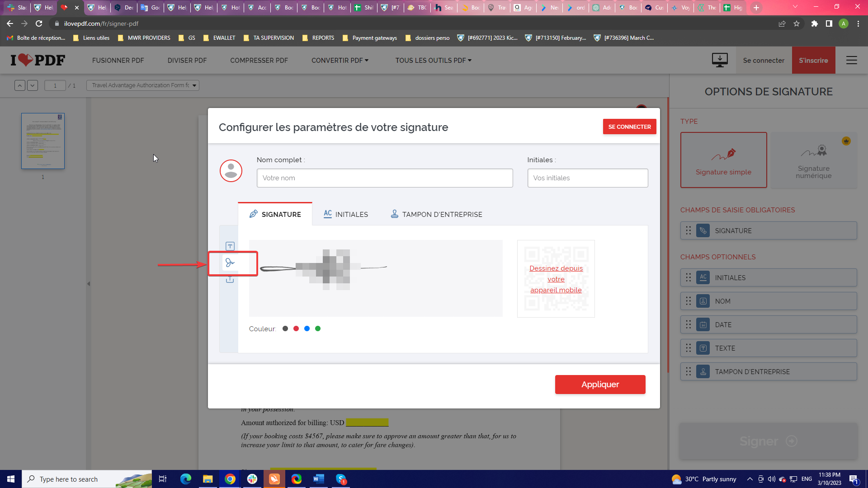868x488 pixels.
Task: Select blue signature color
Action: coord(307,328)
